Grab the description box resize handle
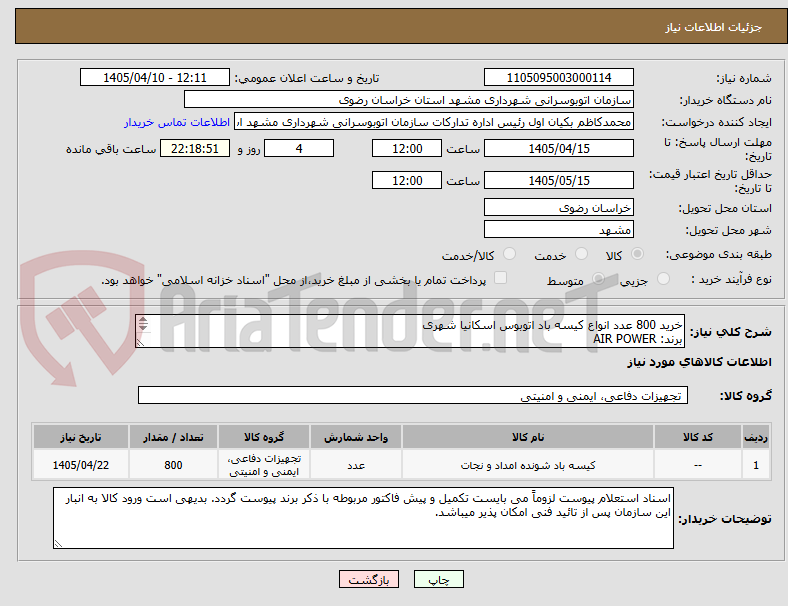This screenshot has height=606, width=788. coord(140,343)
